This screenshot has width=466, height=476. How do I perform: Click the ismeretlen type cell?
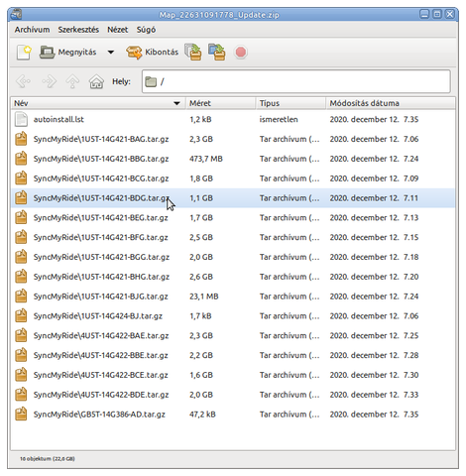pos(279,119)
